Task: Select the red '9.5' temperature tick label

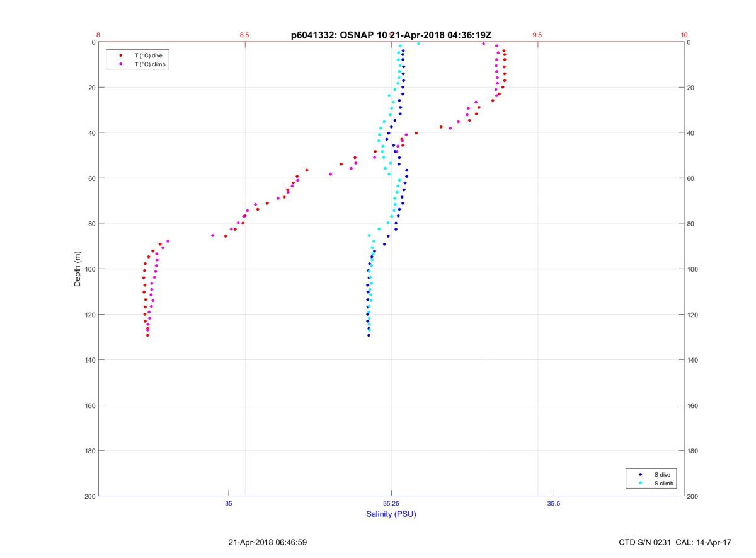Action: (537, 35)
